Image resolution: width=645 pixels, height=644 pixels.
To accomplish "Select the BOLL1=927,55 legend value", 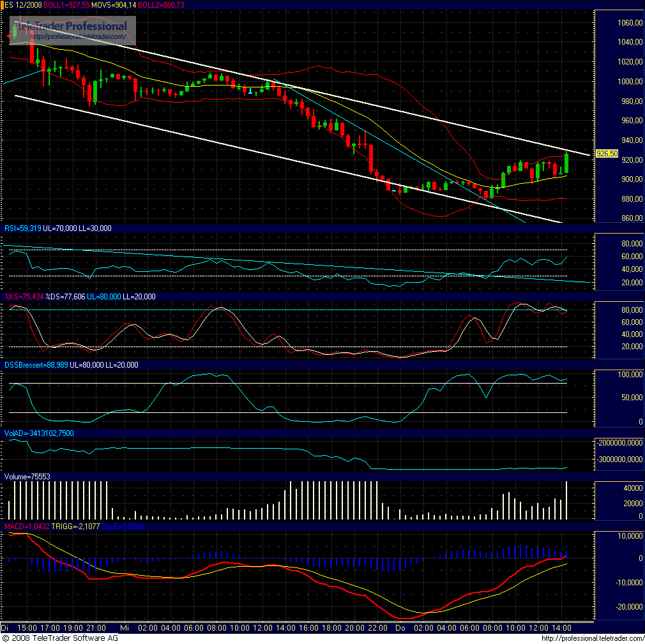I will point(66,5).
